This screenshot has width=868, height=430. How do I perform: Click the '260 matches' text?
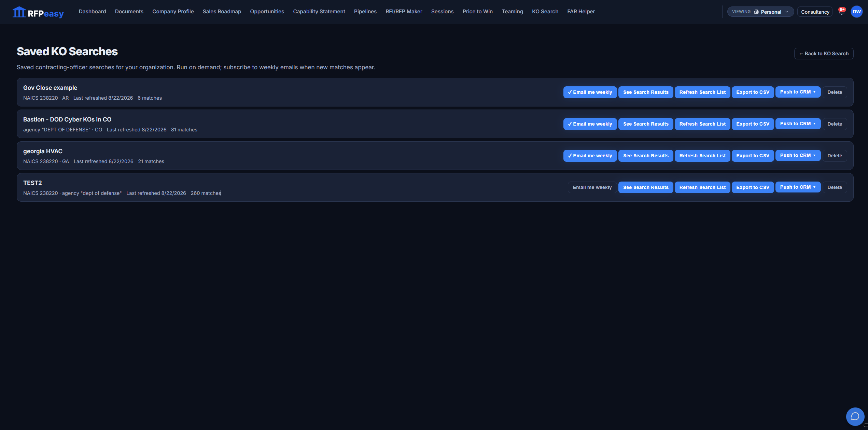(x=206, y=193)
